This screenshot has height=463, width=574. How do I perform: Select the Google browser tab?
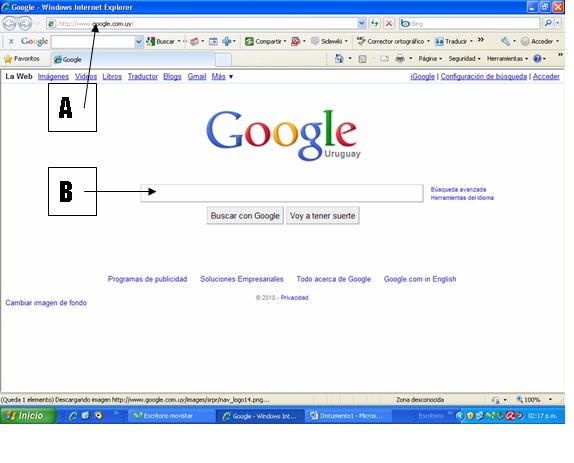pos(132,59)
